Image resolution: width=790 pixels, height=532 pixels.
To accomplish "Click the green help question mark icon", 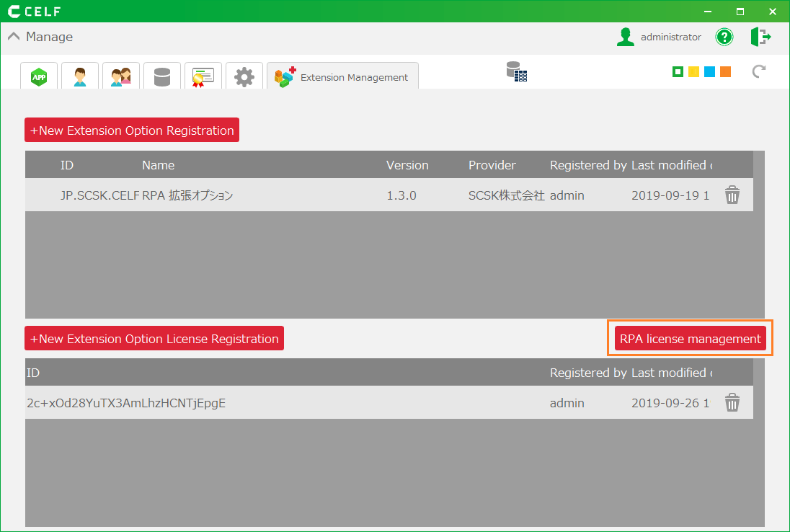I will [724, 37].
